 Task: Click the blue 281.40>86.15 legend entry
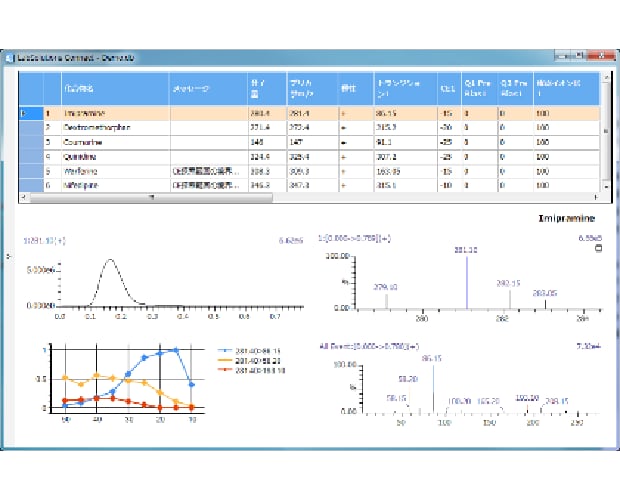point(249,351)
